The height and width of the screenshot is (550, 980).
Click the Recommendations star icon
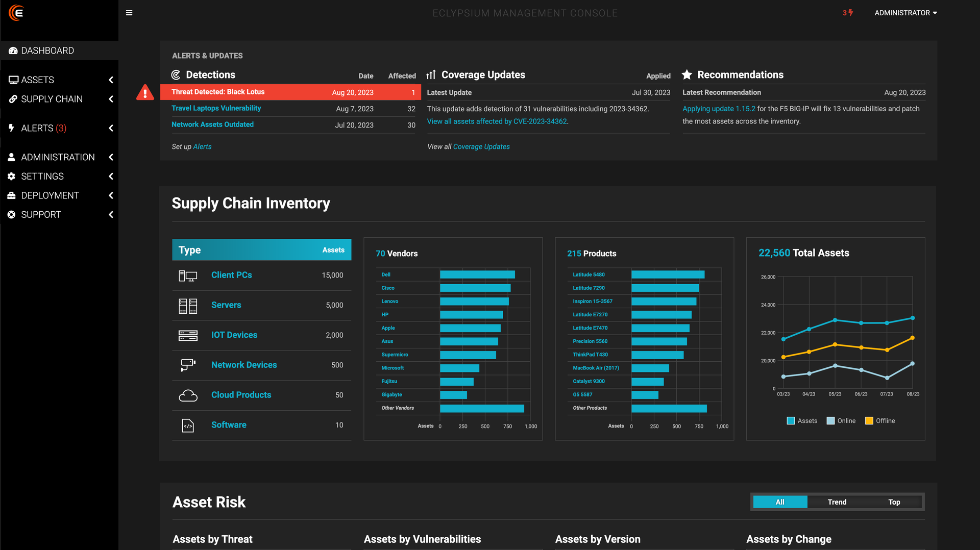[x=687, y=75]
